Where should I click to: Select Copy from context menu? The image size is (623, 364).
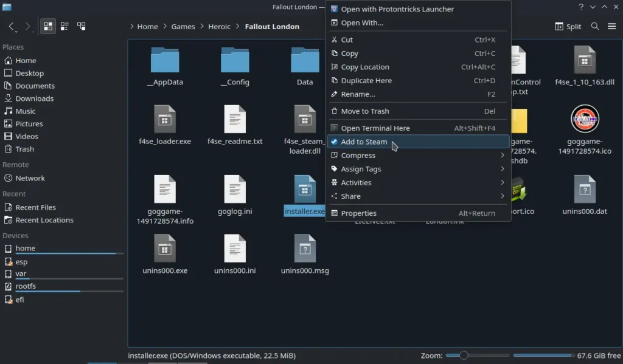418,53
